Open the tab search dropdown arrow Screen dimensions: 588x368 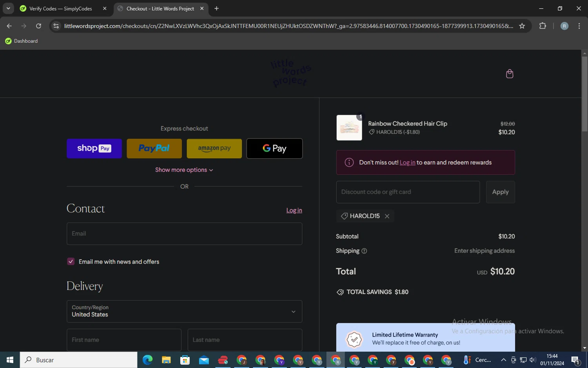click(8, 8)
